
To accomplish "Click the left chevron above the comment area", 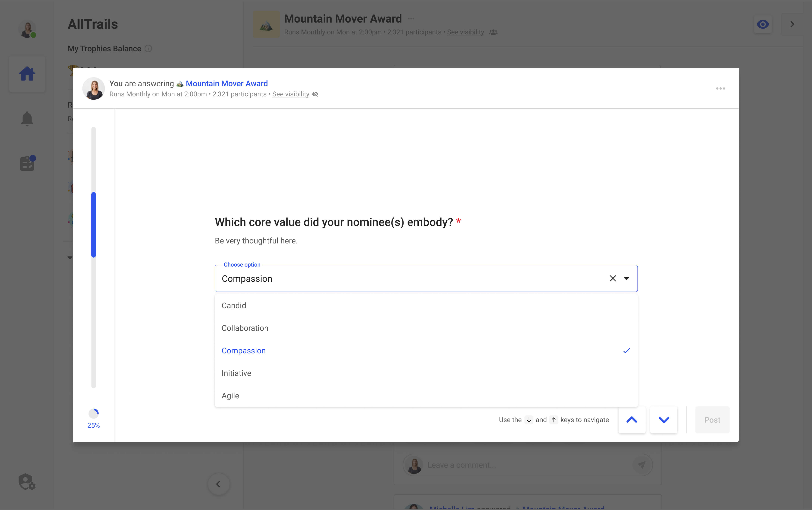I will (219, 484).
